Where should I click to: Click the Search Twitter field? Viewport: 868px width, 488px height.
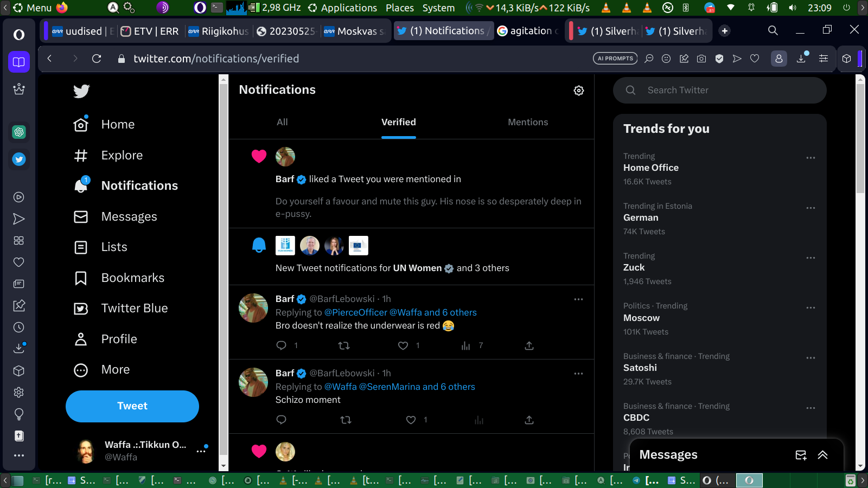[720, 90]
